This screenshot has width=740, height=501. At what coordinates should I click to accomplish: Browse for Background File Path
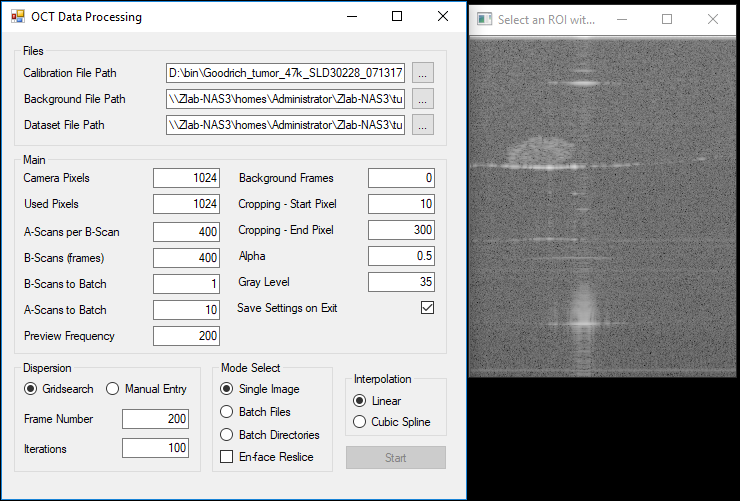point(423,99)
